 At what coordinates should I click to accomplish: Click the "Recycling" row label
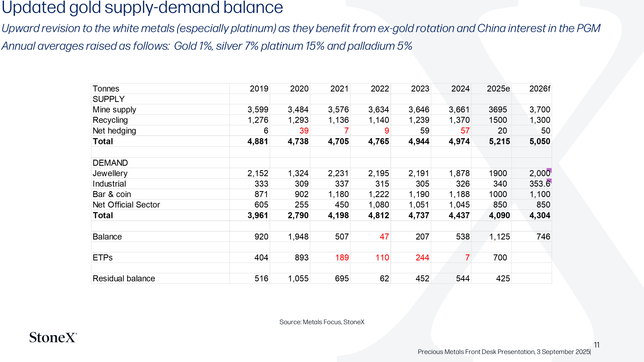click(x=110, y=120)
